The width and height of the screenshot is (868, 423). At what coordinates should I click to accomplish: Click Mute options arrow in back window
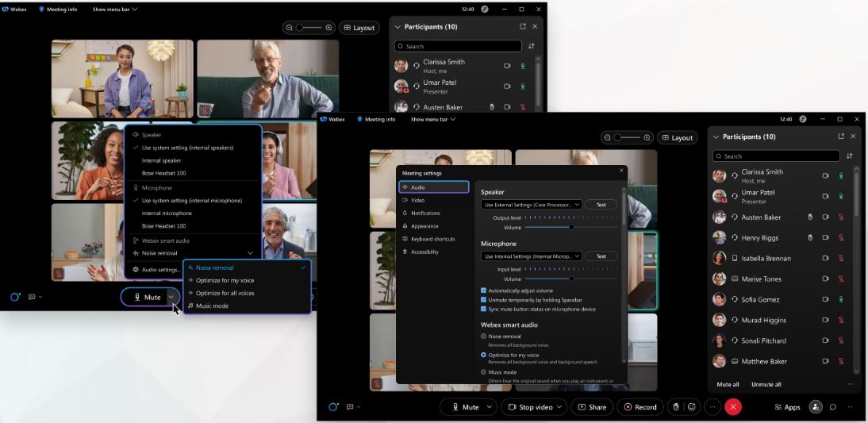tap(171, 298)
